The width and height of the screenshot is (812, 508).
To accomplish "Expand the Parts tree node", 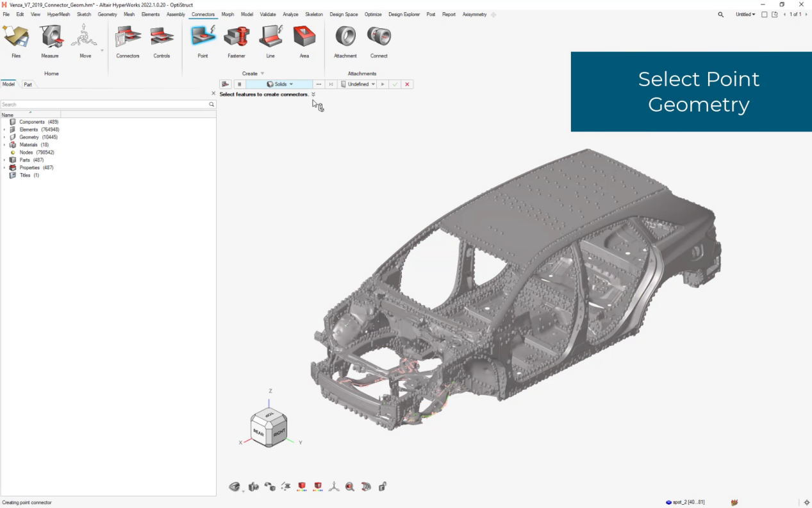I will 4,160.
